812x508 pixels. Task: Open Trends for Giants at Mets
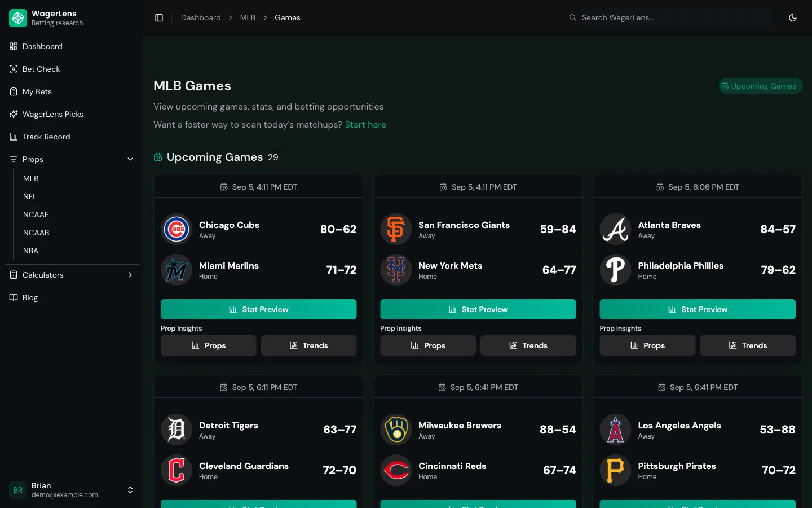[x=528, y=345]
